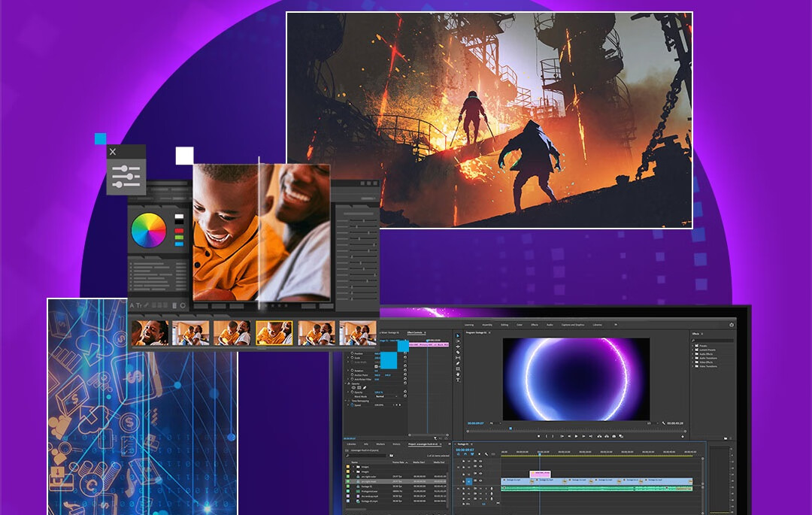812x515 pixels.
Task: Click the sliders adjustment icon
Action: (x=126, y=177)
